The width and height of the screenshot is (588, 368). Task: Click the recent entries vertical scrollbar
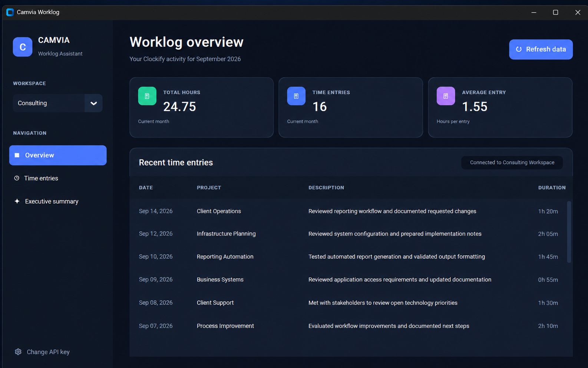click(x=569, y=232)
